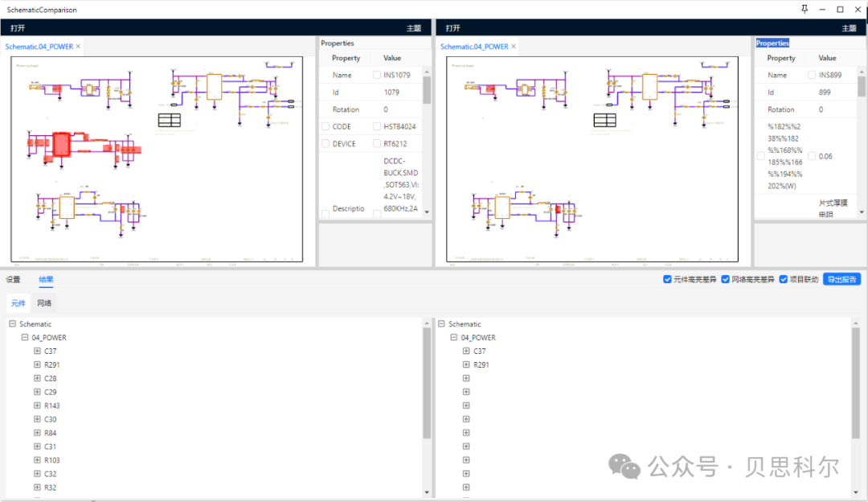868x502 pixels.
Task: Select the 元件 sub-tab
Action: coord(18,303)
